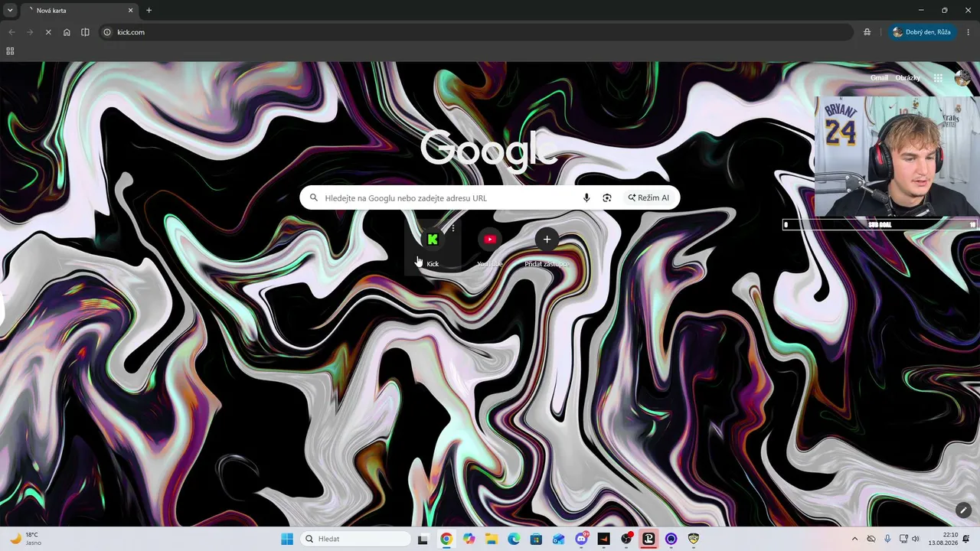Viewport: 980px width, 551px height.
Task: Open the volume control tray icon
Action: pos(916,539)
